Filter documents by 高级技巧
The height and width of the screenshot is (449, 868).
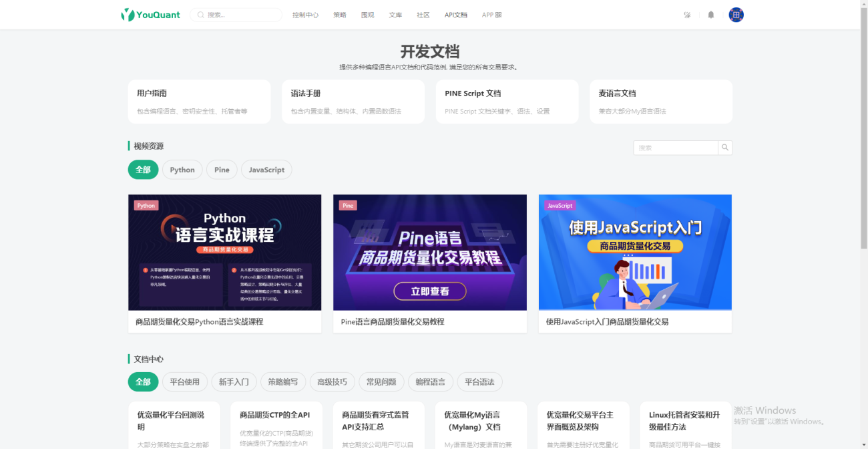pos(333,382)
